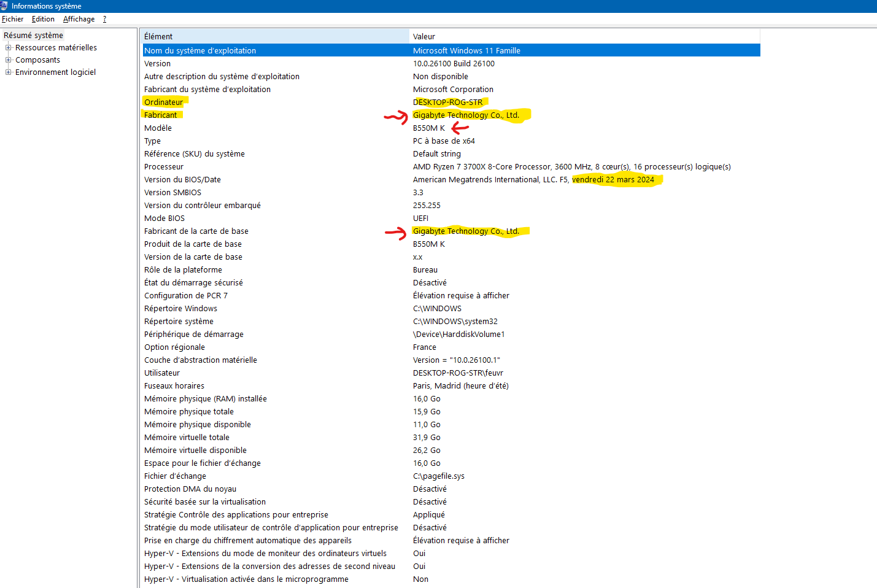Select the Version SMBIOS row
The image size is (877, 588).
pyautogui.click(x=172, y=193)
